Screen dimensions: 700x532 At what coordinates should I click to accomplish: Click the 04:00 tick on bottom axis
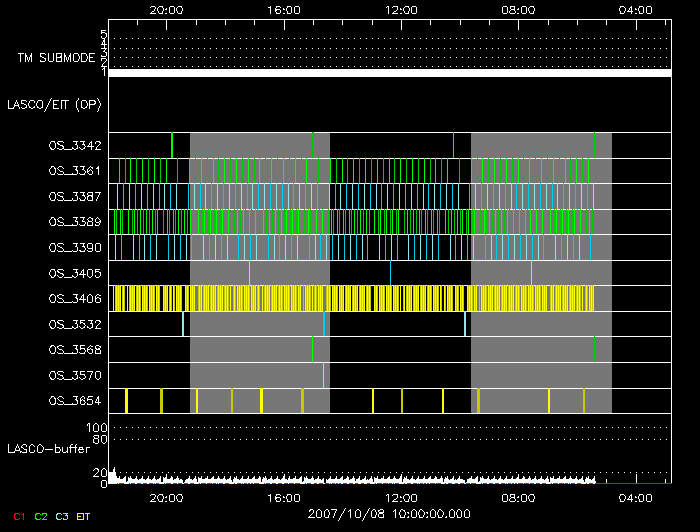636,497
